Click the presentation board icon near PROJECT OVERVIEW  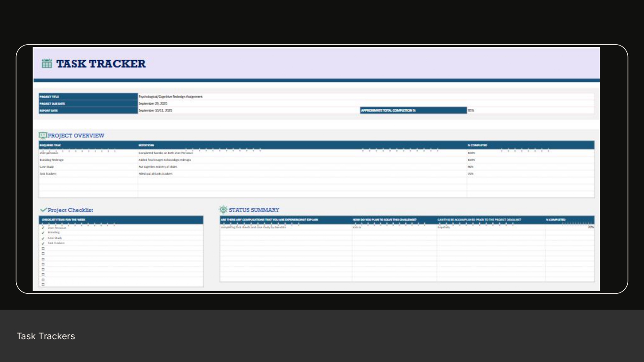(43, 135)
